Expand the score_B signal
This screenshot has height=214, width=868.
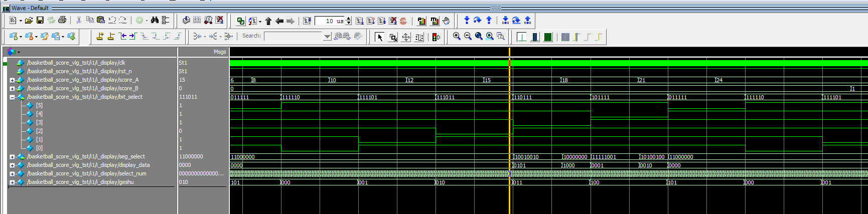tap(12, 89)
